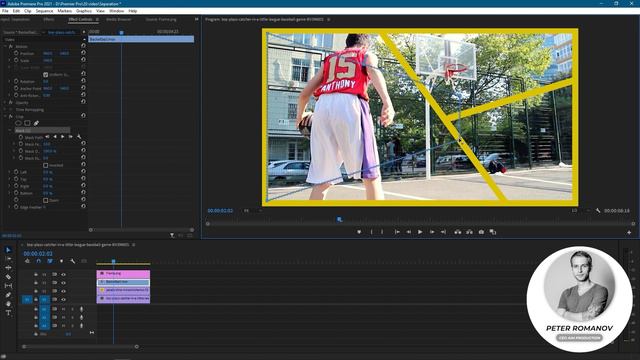Expand the Opacity effect group
The height and width of the screenshot is (360, 640).
coord(5,102)
